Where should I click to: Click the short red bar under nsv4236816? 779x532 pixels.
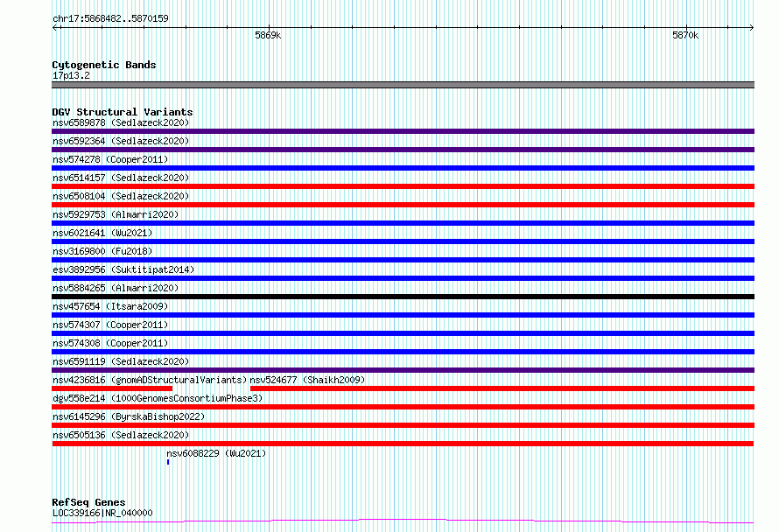click(x=112, y=388)
